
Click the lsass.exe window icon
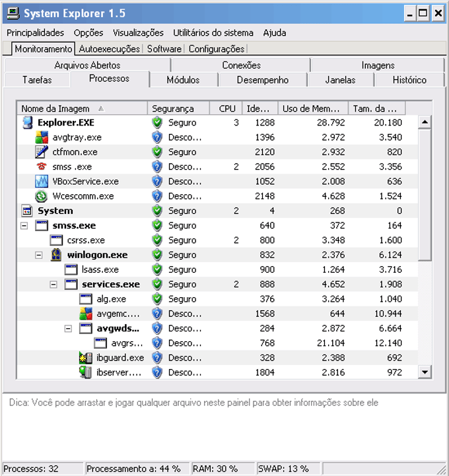click(x=71, y=269)
